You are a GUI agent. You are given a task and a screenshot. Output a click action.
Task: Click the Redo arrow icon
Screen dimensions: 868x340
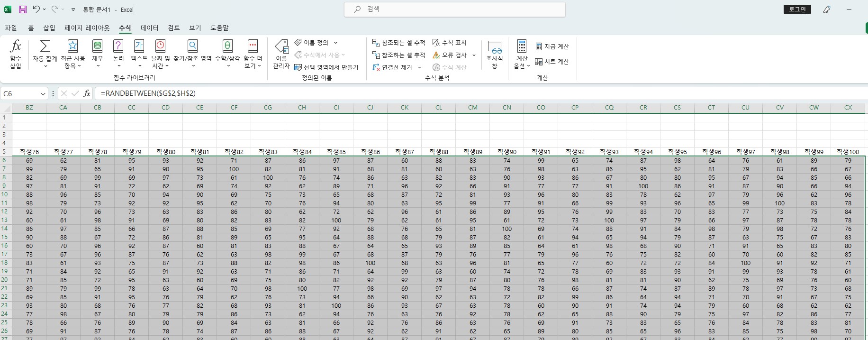pos(54,9)
